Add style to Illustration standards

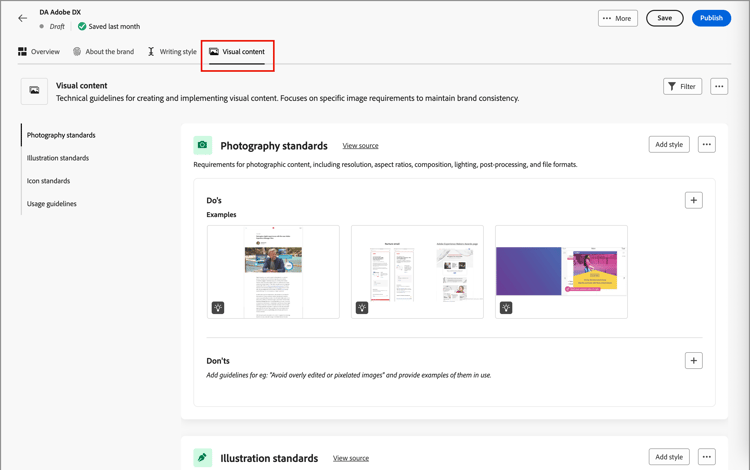click(x=669, y=457)
